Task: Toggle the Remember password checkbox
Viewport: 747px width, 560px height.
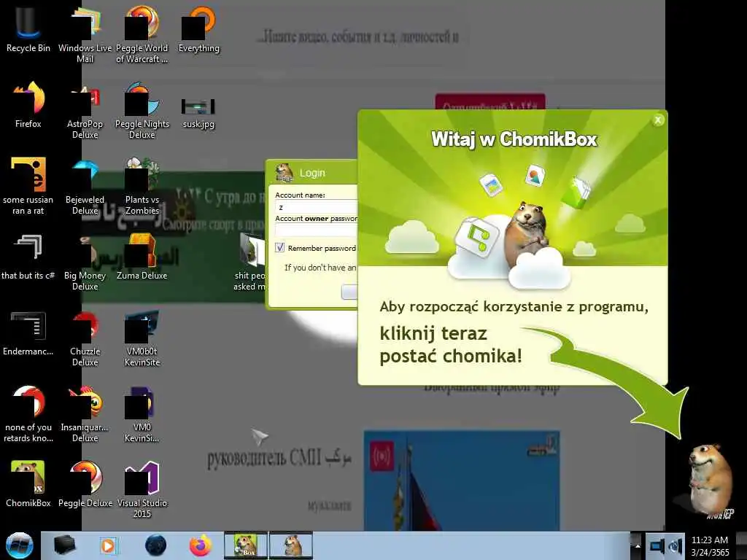Action: (x=279, y=248)
